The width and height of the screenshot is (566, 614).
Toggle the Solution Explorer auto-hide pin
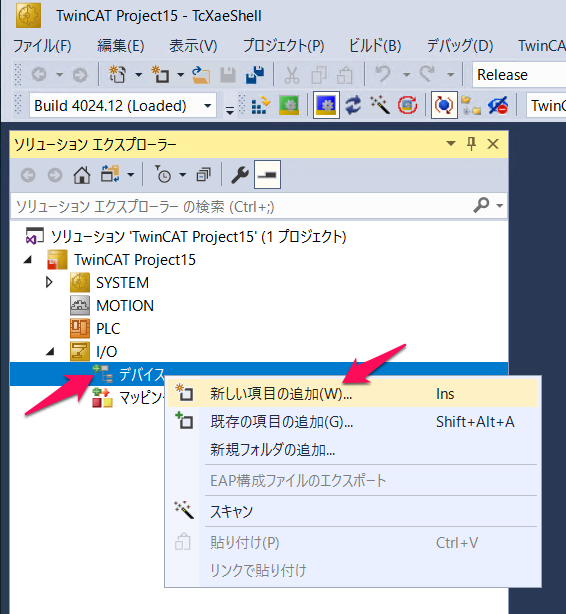pos(472,144)
